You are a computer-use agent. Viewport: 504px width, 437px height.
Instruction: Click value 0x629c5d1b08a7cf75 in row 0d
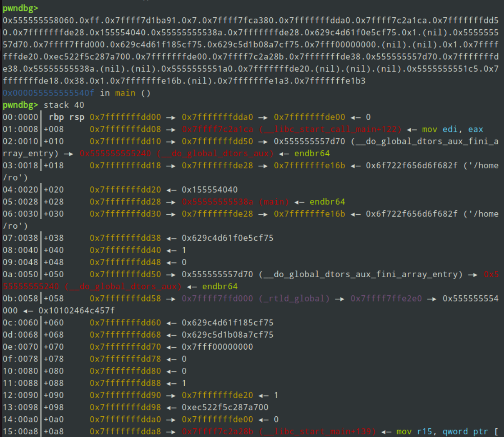tap(227, 335)
